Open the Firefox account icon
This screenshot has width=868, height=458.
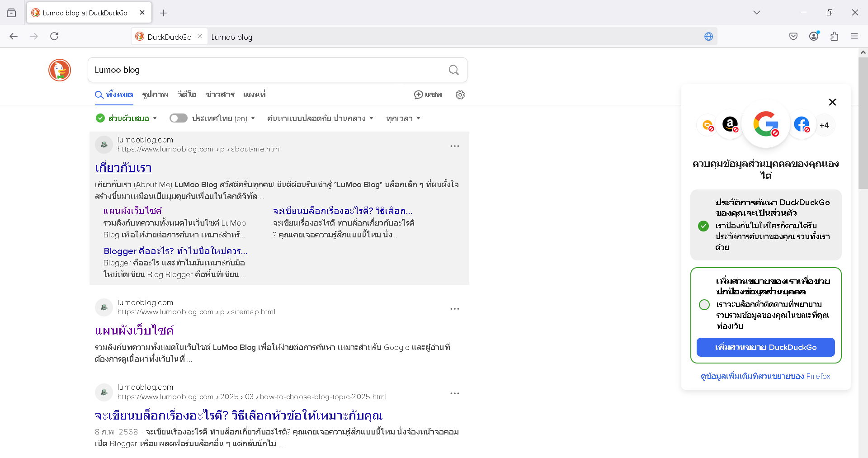coord(814,36)
